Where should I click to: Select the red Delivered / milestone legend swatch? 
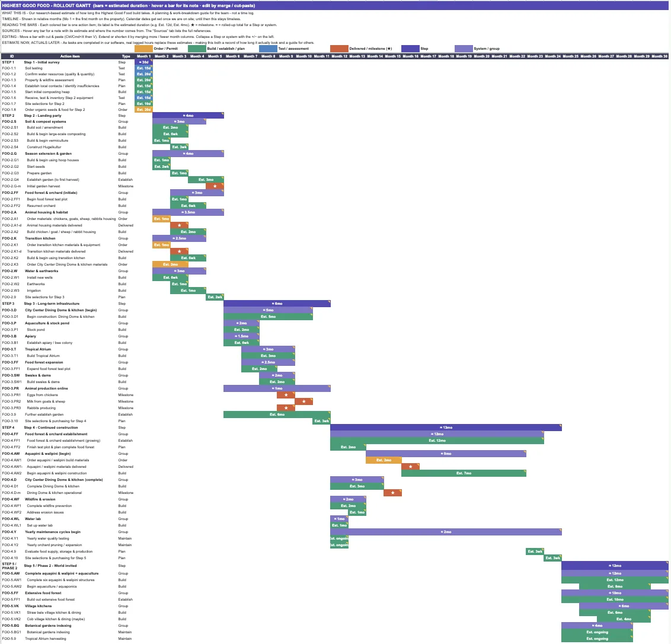click(x=339, y=49)
